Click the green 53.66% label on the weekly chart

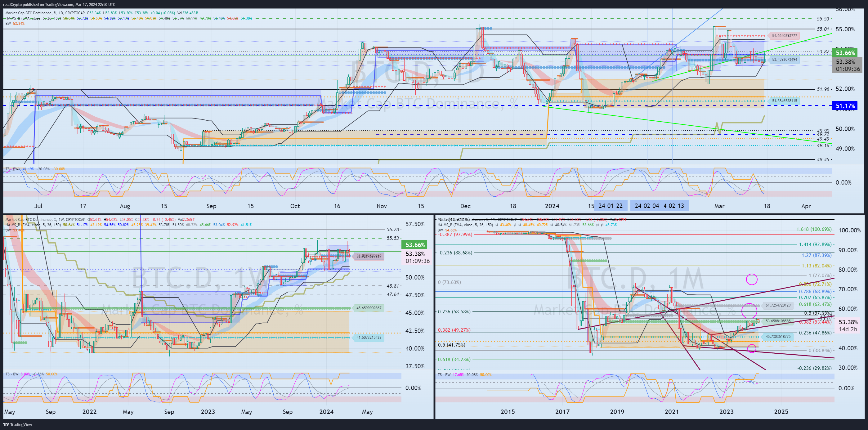(x=415, y=245)
